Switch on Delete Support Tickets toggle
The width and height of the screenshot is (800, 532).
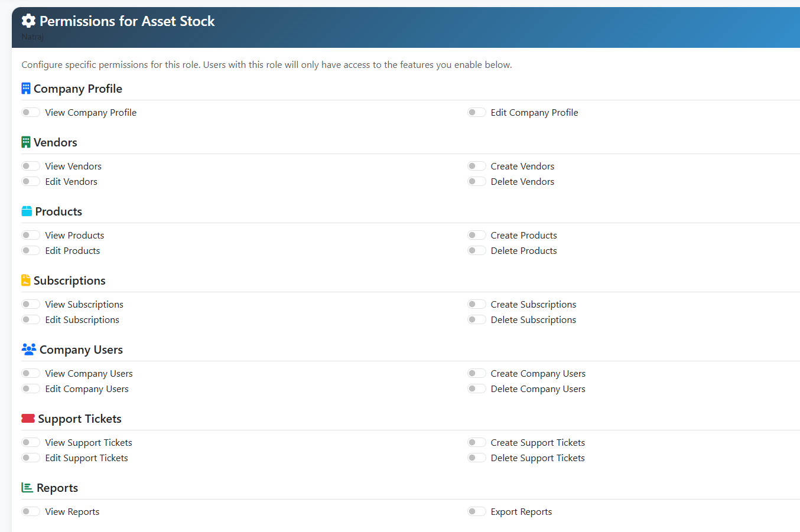pos(477,458)
